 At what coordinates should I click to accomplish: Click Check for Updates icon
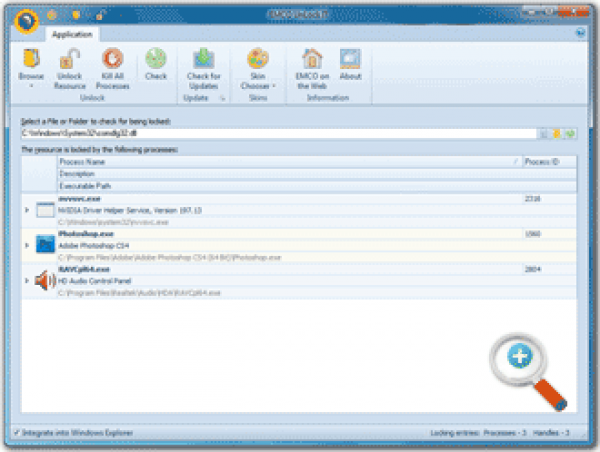[x=204, y=58]
